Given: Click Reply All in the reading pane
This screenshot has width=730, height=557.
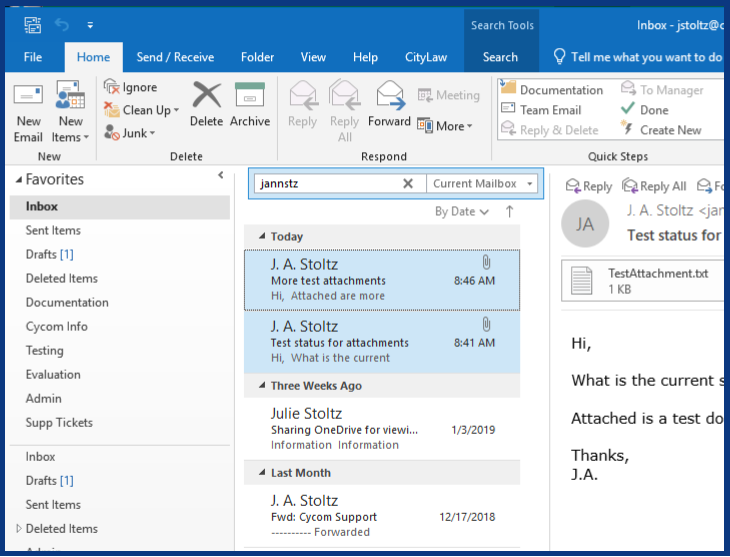Looking at the screenshot, I should pos(654,186).
